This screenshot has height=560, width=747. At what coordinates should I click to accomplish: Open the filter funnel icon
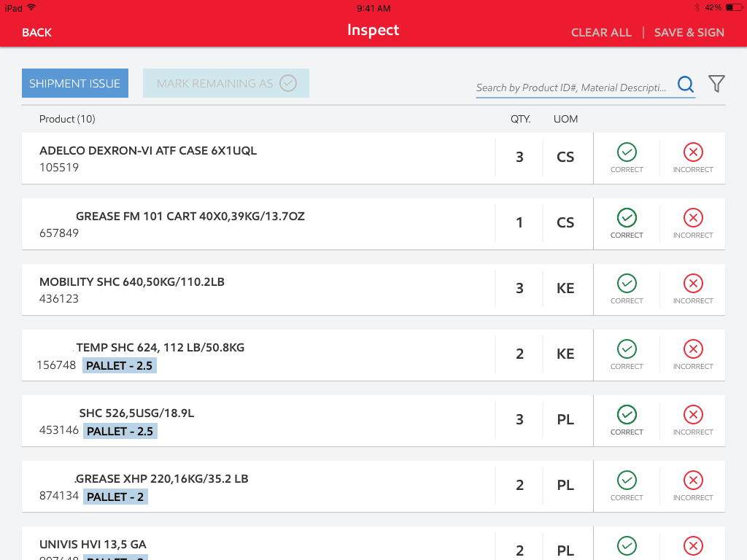[716, 84]
